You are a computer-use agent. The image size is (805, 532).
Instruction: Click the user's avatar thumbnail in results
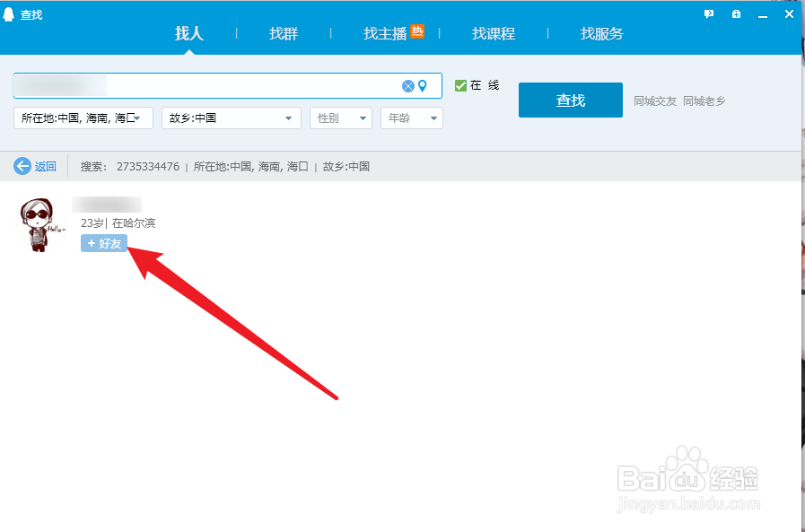[39, 224]
